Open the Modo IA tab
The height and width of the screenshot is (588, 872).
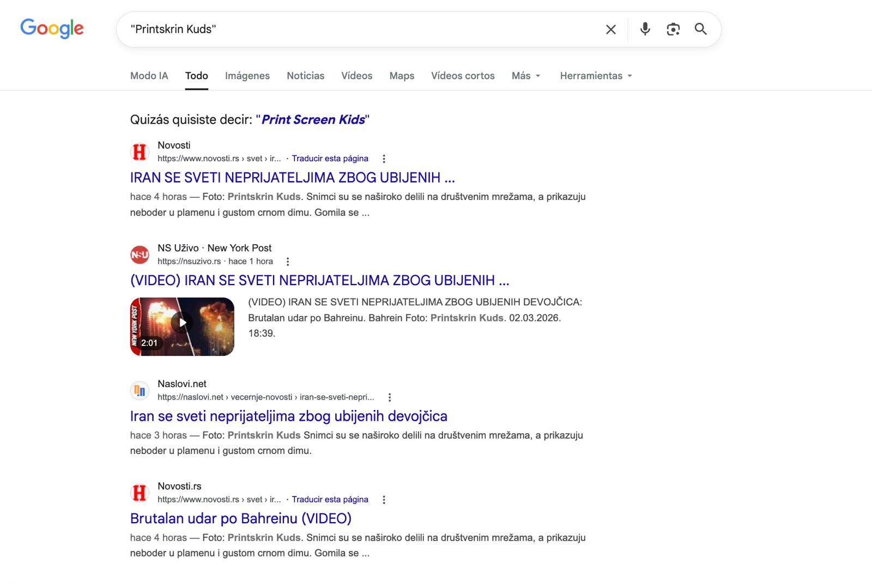pos(149,76)
